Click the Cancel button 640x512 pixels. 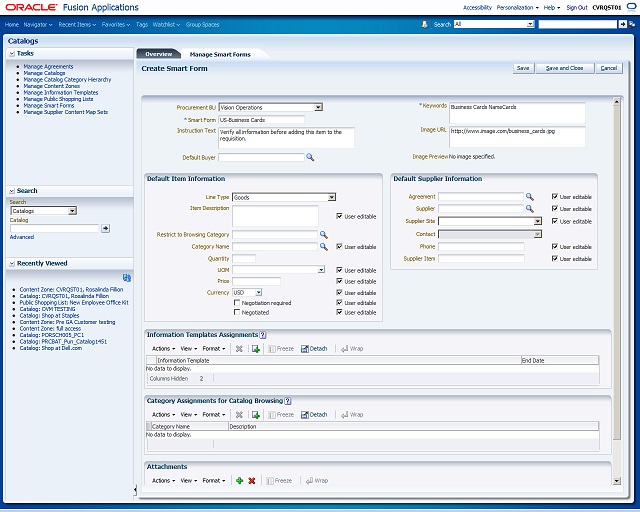[x=609, y=68]
